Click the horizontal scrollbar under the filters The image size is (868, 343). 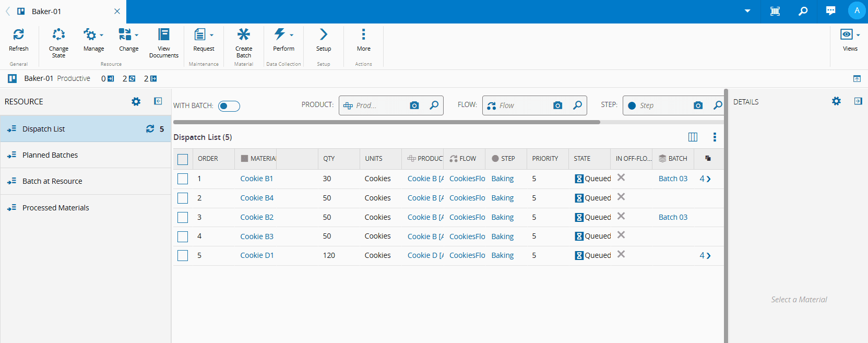(x=386, y=122)
